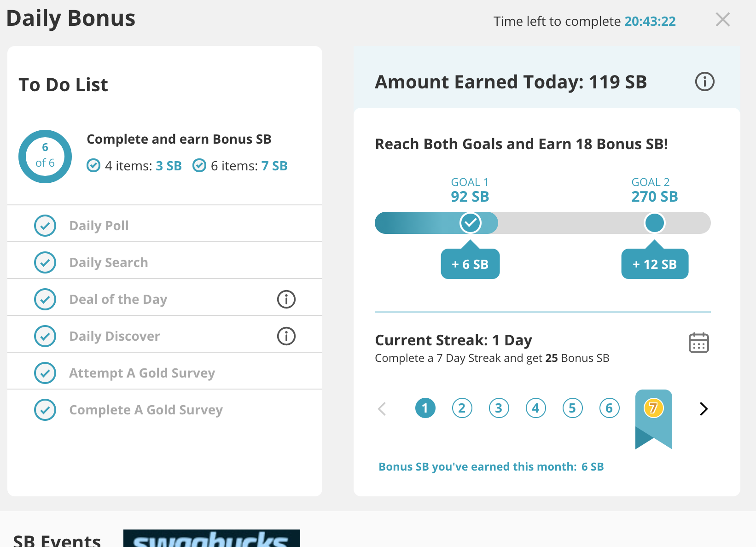Toggle the Attempt A Gold Survey checkmark
The height and width of the screenshot is (547, 756).
[x=45, y=373]
